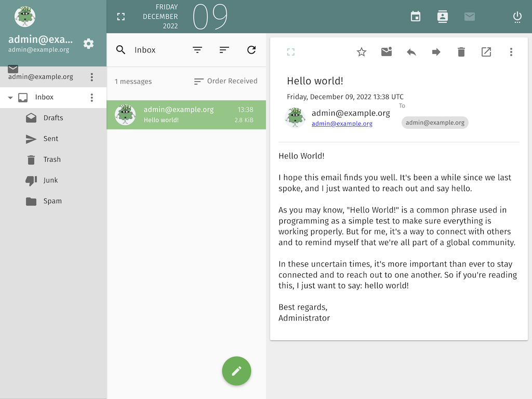Toggle fullscreen for the message viewer
The width and height of the screenshot is (532, 399).
291,52
